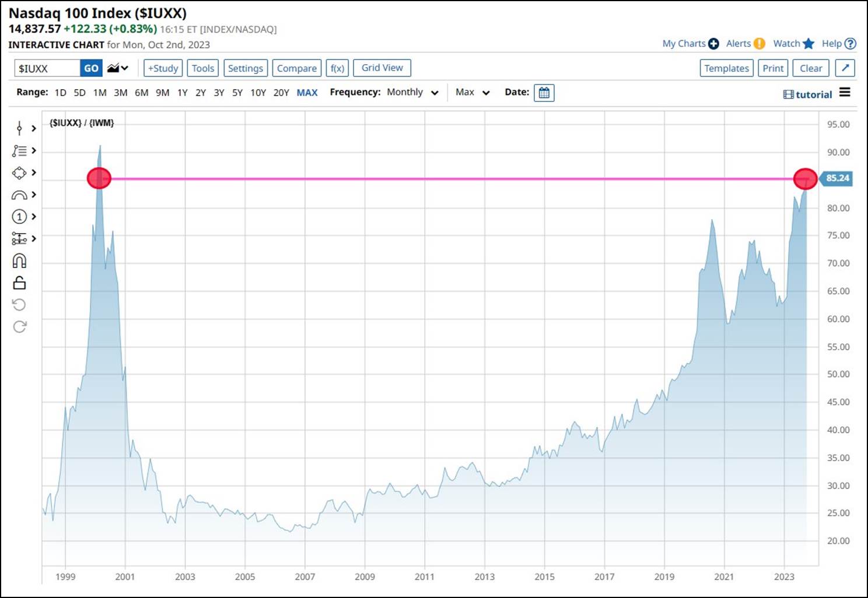Click the Alerts exclamation icon
Screen dimensions: 868x598
point(759,44)
